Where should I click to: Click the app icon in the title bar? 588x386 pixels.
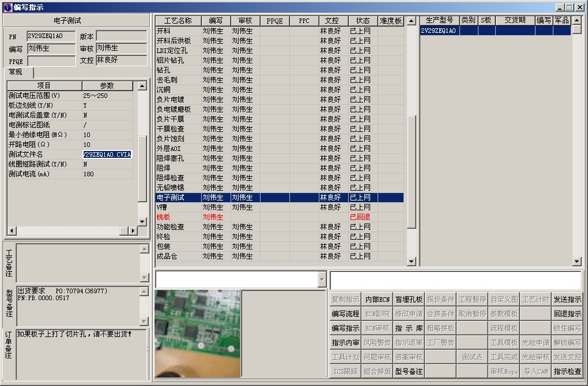click(7, 7)
